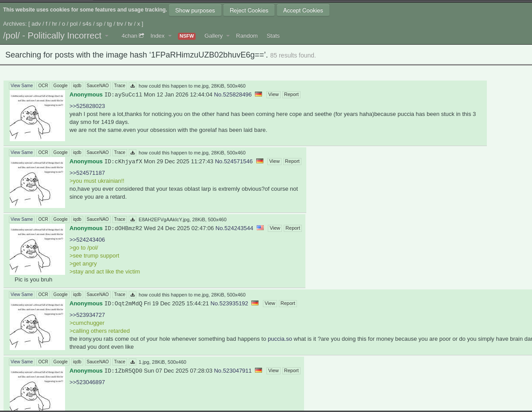This screenshot has width=532, height=412.
Task: Report post No.524243544
Action: point(293,228)
